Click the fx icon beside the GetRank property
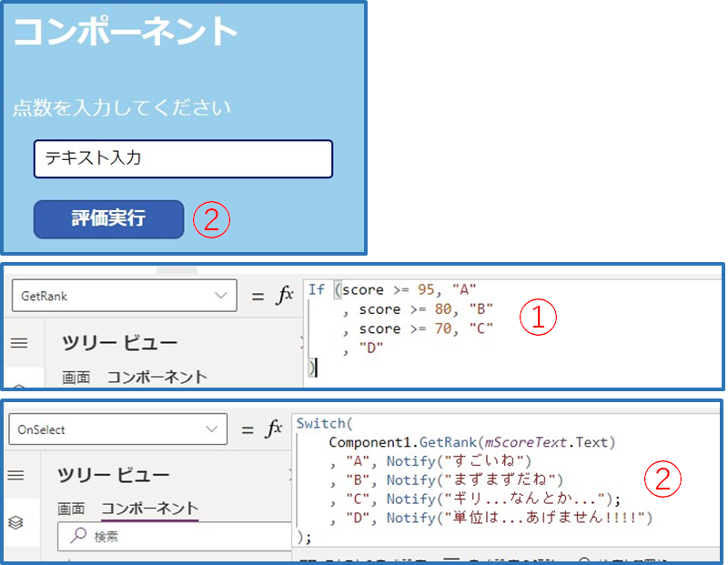 click(x=285, y=295)
